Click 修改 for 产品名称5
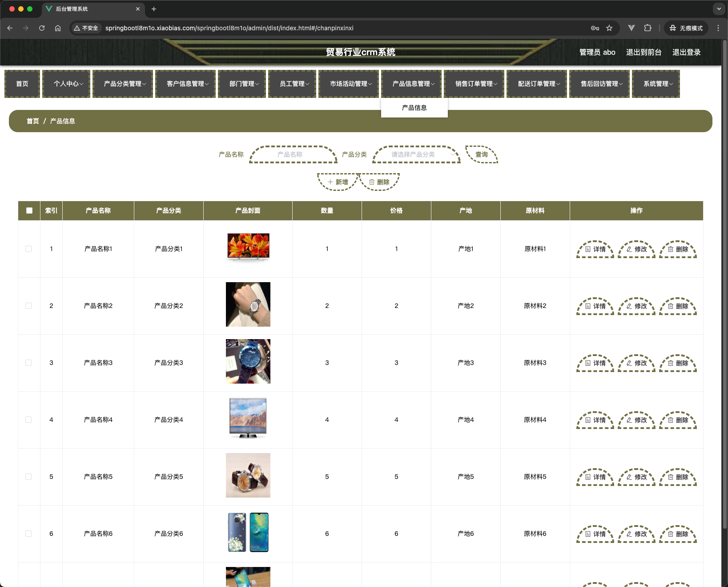This screenshot has height=587, width=728. [636, 477]
